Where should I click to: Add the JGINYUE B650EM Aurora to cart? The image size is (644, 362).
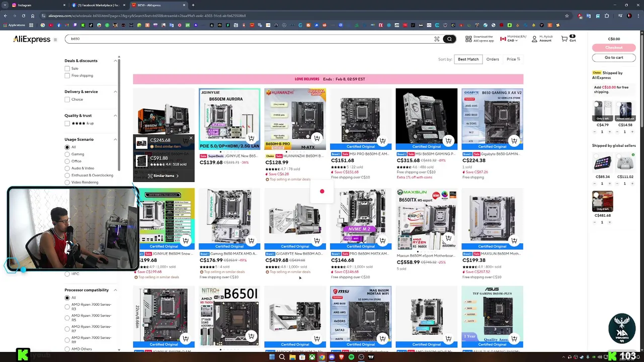click(251, 138)
